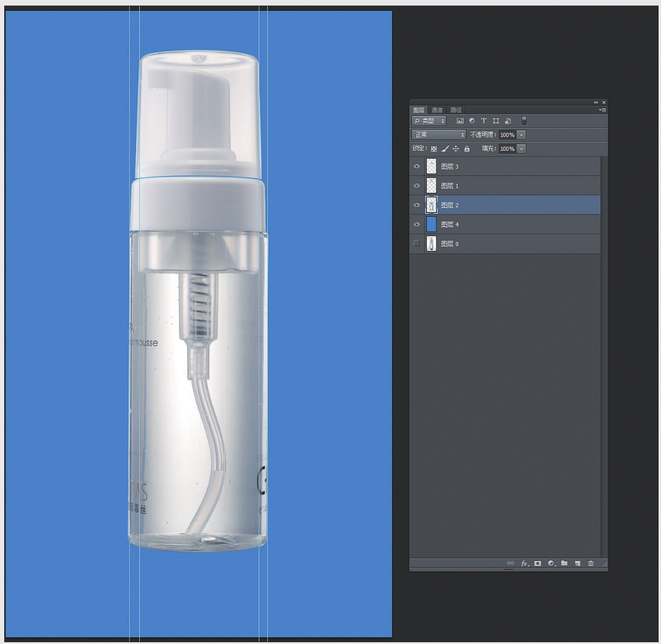
Task: Open the 正常 blend mode dropdown
Action: (439, 135)
